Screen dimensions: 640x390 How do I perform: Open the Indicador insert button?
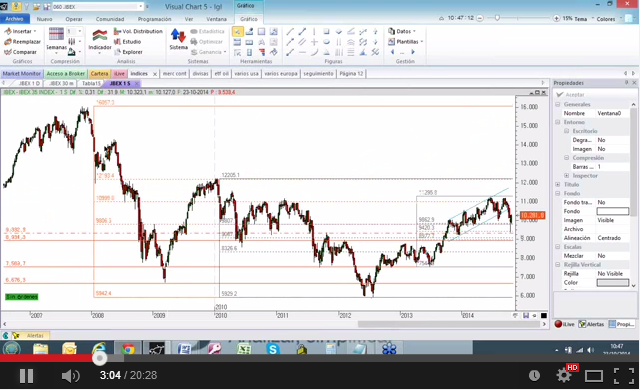(x=100, y=40)
